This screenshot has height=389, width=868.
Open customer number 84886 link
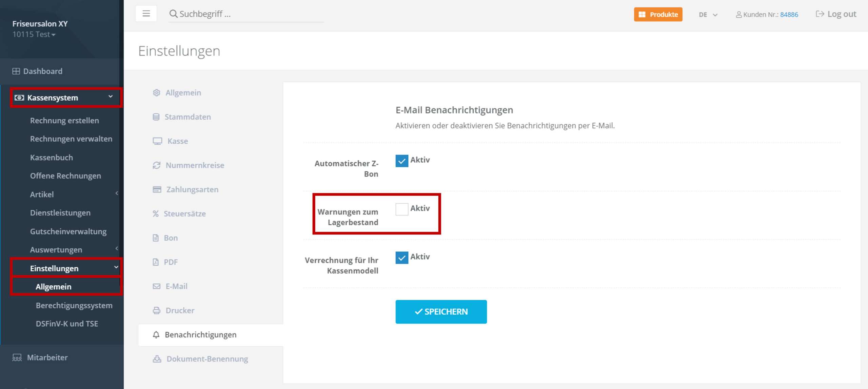point(789,15)
